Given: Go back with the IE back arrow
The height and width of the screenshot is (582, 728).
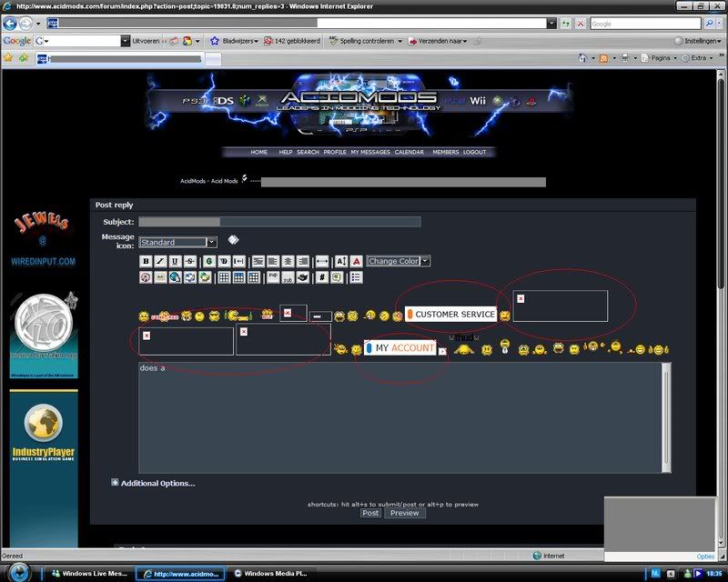Looking at the screenshot, I should click(10, 23).
